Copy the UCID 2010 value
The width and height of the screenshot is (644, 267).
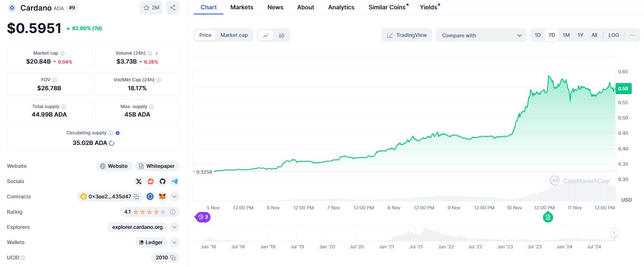pos(173,258)
